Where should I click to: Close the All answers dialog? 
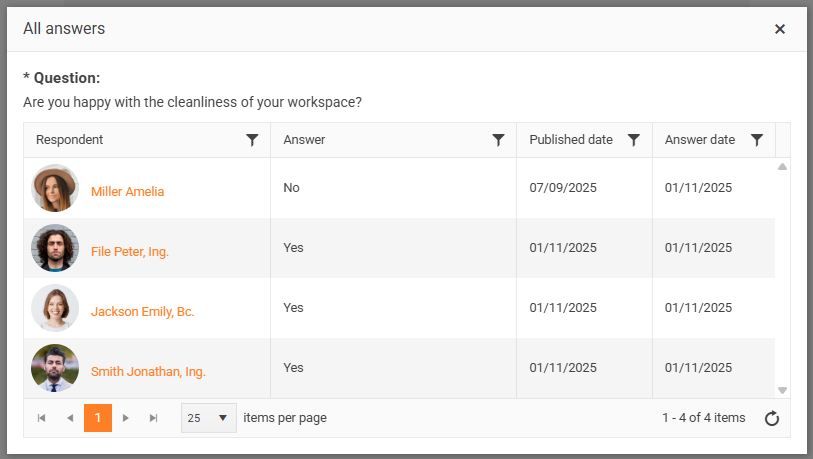pyautogui.click(x=780, y=29)
